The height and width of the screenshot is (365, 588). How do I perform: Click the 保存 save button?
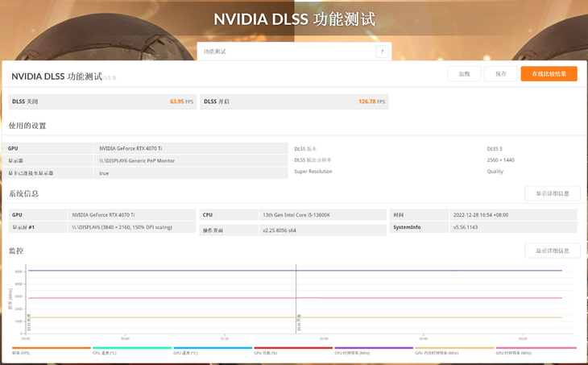[501, 74]
